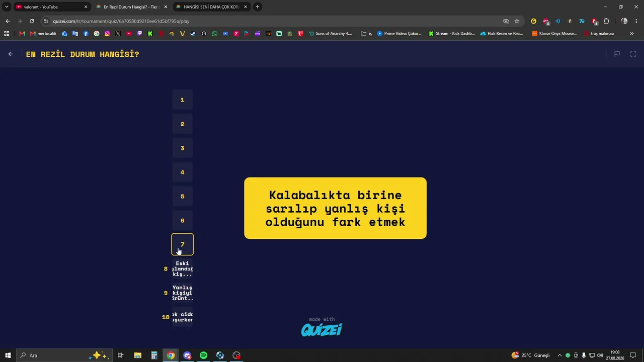Open the "iş" bookmarks folder
Screen dimensions: 644x362
[366, 34]
